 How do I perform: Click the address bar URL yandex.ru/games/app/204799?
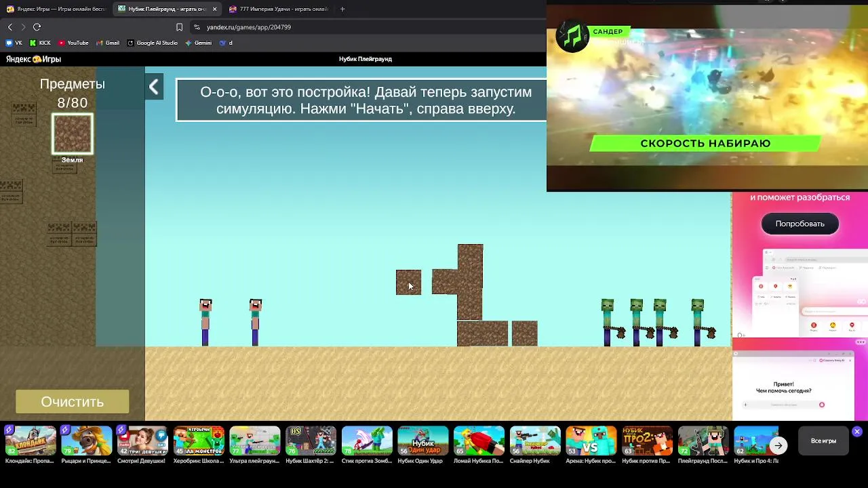point(249,27)
